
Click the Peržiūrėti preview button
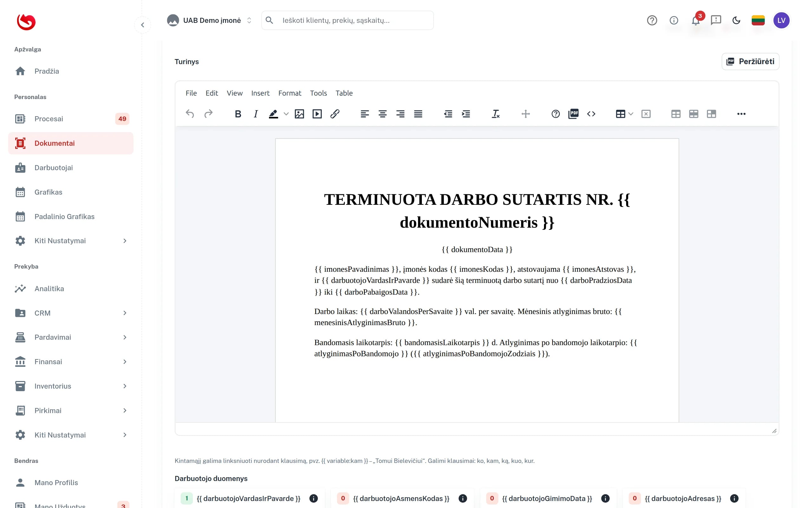pos(750,62)
